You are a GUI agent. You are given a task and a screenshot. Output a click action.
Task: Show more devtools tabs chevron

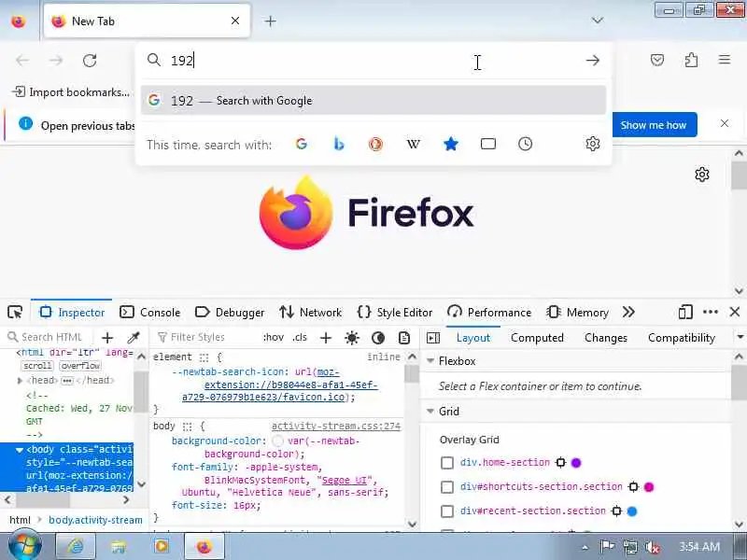[x=628, y=313]
